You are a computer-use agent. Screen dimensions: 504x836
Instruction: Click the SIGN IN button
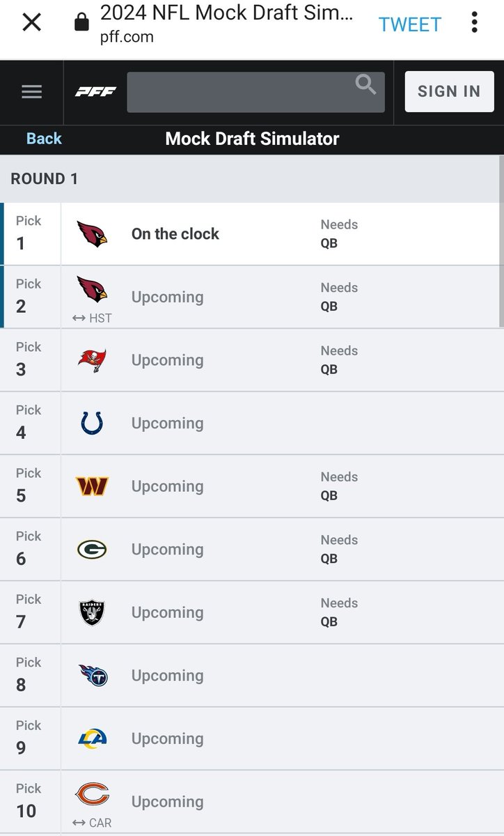click(x=449, y=91)
